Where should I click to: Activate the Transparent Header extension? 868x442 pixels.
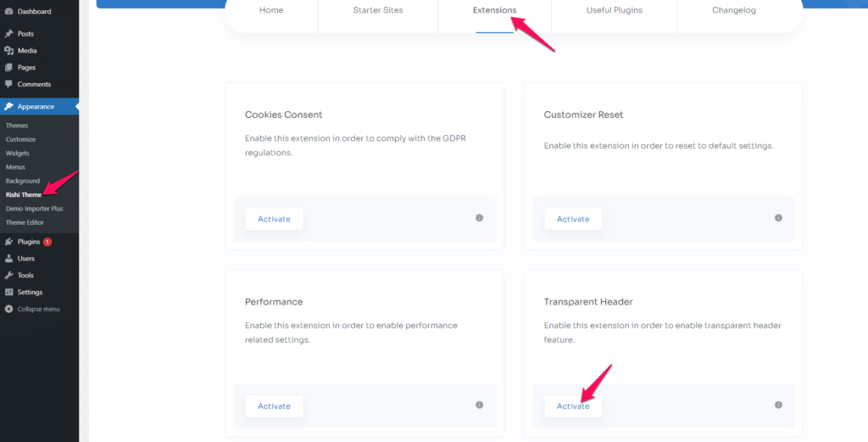coord(573,406)
